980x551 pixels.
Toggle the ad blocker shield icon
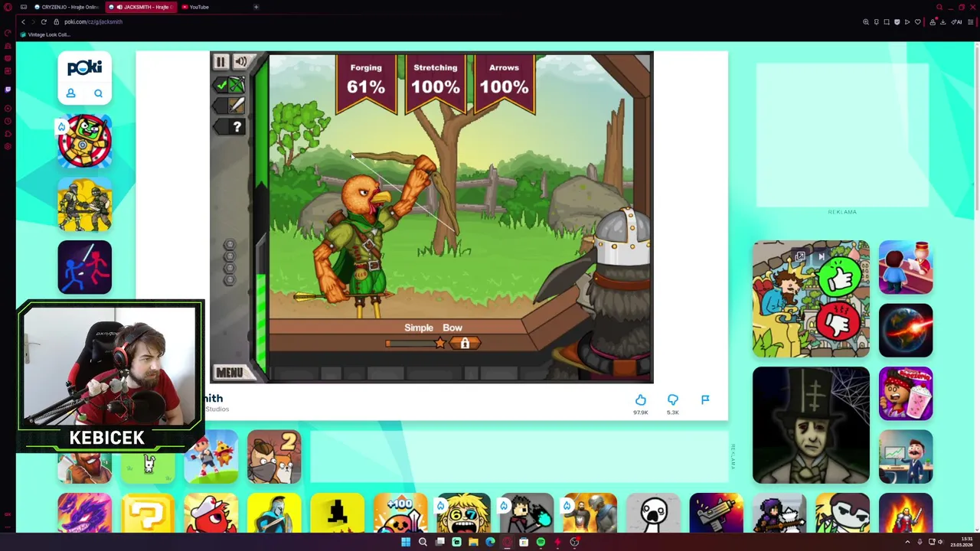897,21
